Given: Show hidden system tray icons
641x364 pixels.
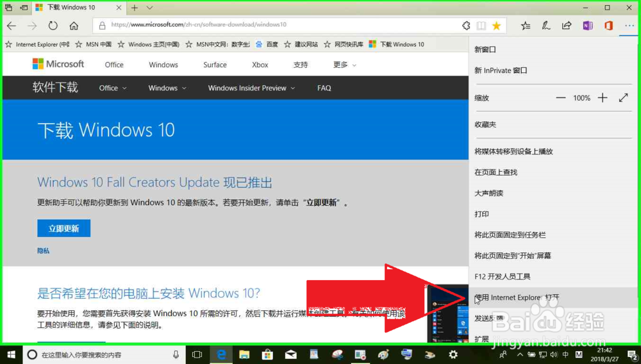Looking at the screenshot, I should 520,354.
